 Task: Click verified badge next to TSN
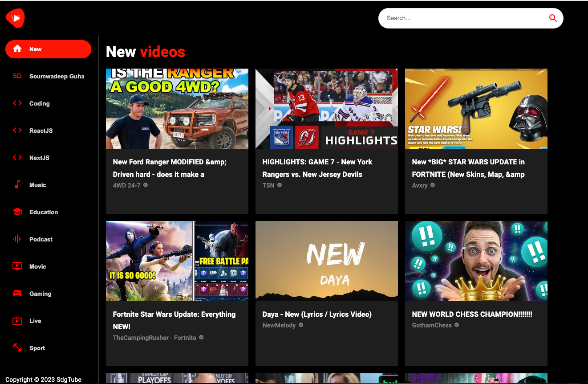pos(280,185)
